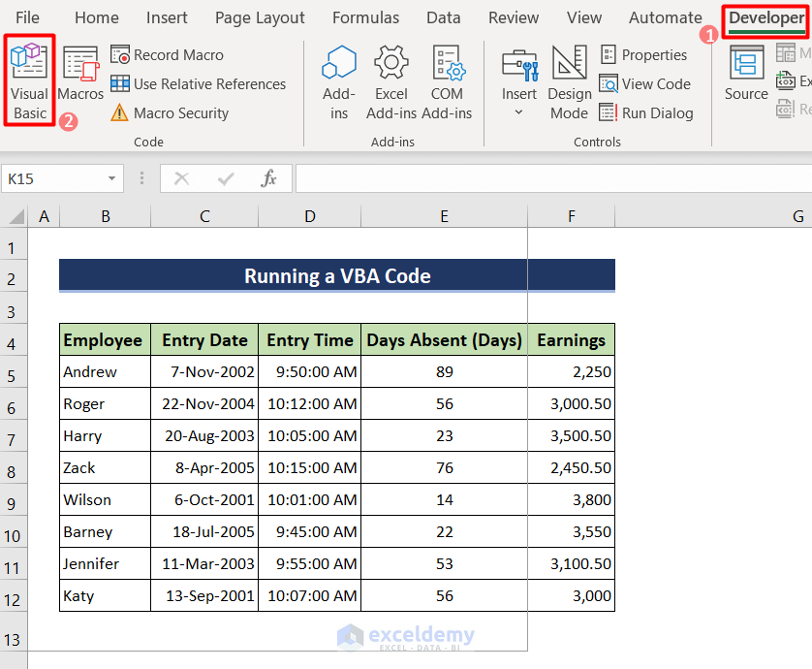Viewport: 812px width, 669px height.
Task: Start Record Macro
Action: point(168,55)
